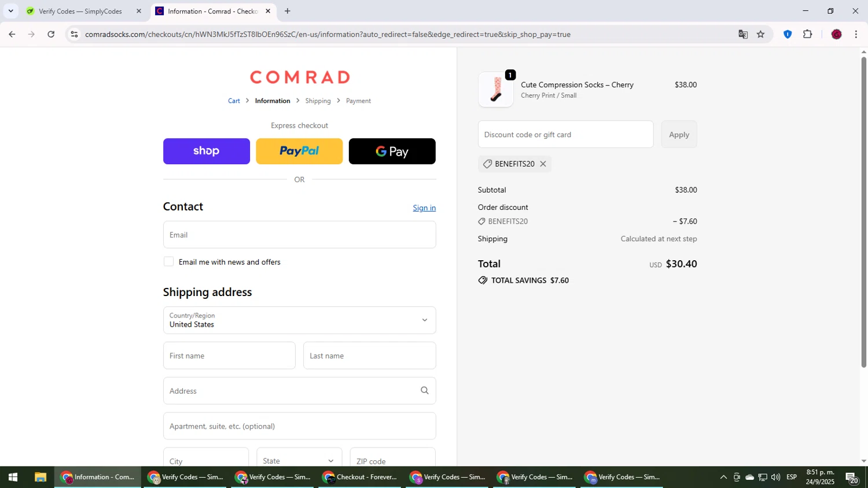
Task: Open the Checkout Forever taskbar window
Action: click(360, 478)
